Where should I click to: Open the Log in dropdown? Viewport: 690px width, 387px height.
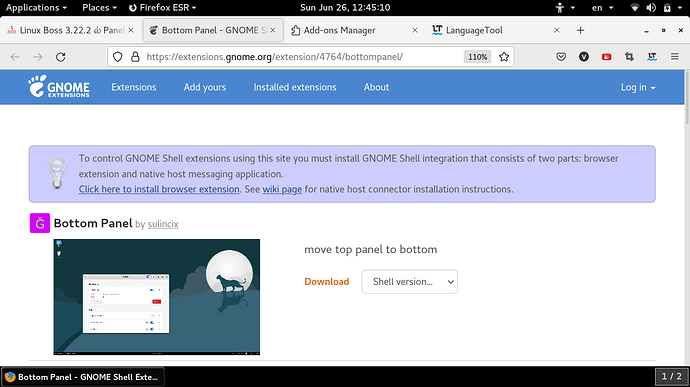click(638, 87)
